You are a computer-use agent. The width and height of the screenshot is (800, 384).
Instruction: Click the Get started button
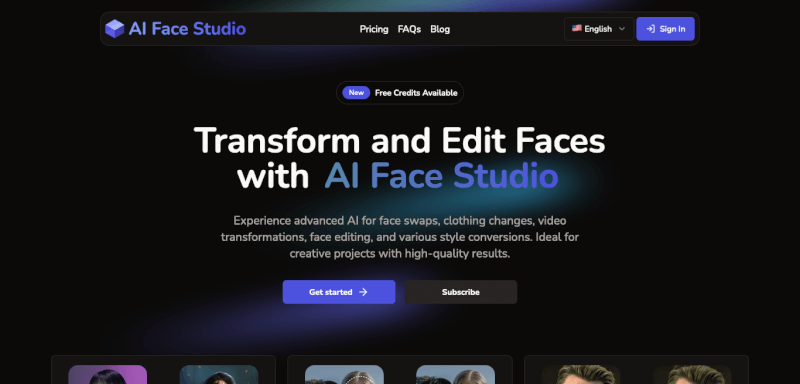click(339, 292)
